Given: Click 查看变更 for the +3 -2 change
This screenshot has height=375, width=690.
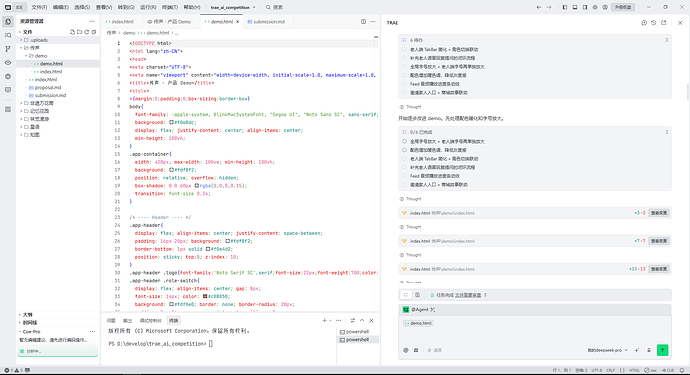Looking at the screenshot, I should 659,213.
